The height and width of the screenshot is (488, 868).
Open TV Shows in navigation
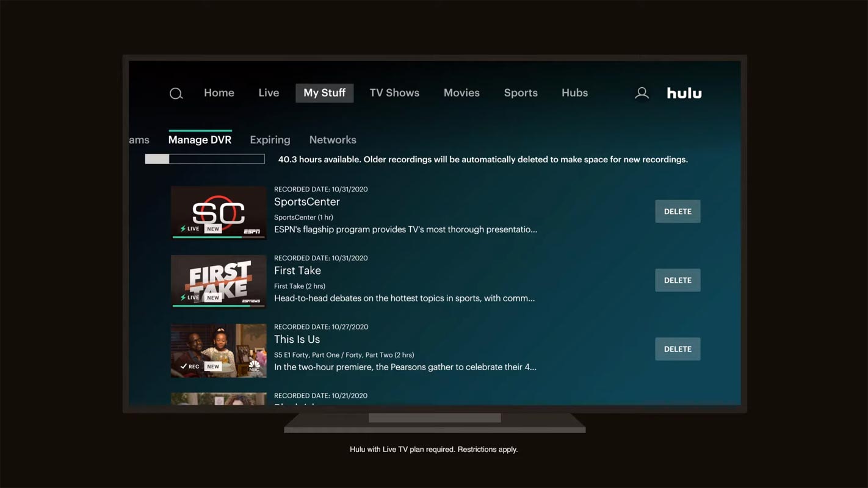[394, 93]
